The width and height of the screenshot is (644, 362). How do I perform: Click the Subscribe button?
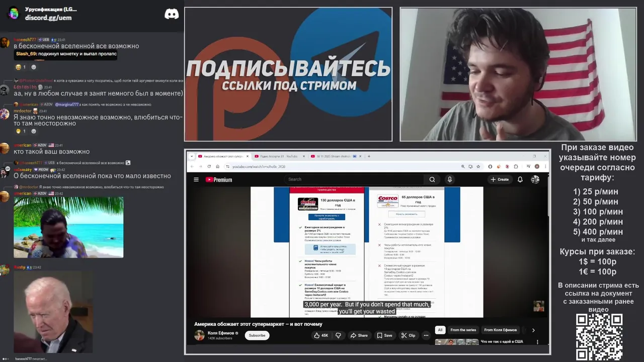(257, 335)
